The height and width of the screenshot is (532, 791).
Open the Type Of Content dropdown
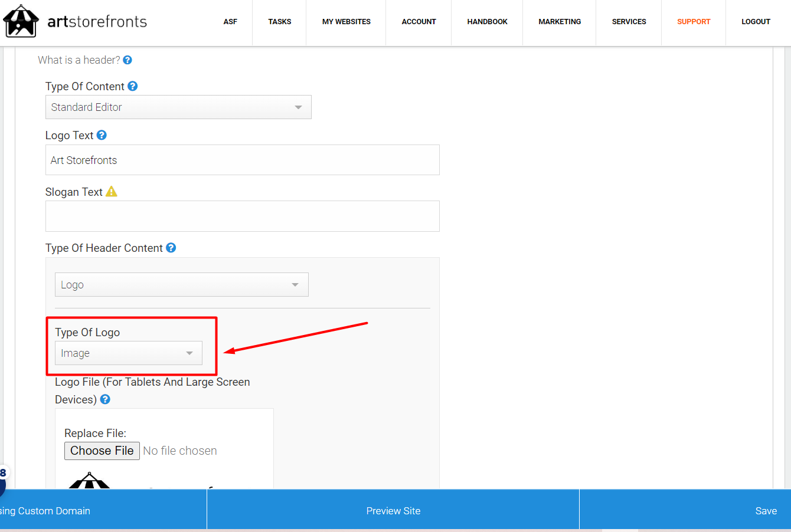pos(178,107)
